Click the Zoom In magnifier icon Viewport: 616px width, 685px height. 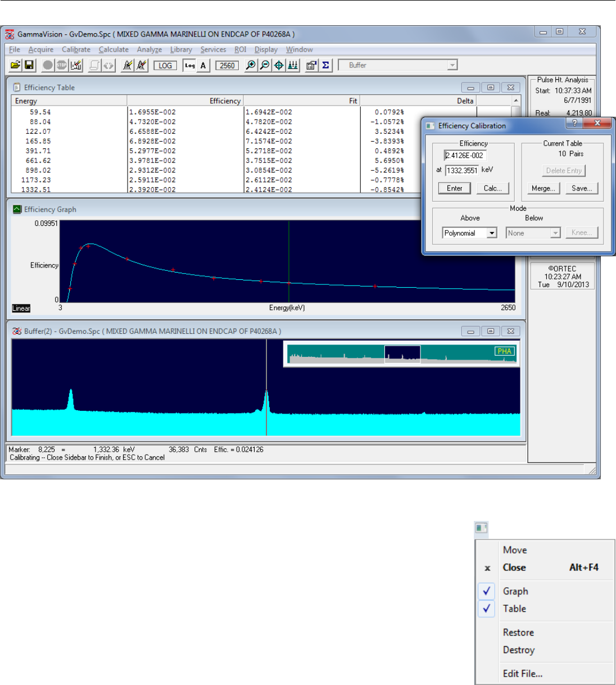251,65
